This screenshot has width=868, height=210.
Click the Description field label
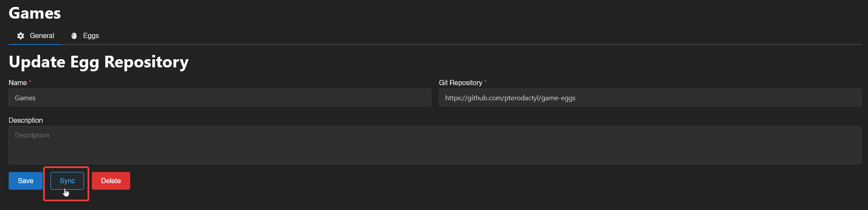(26, 120)
